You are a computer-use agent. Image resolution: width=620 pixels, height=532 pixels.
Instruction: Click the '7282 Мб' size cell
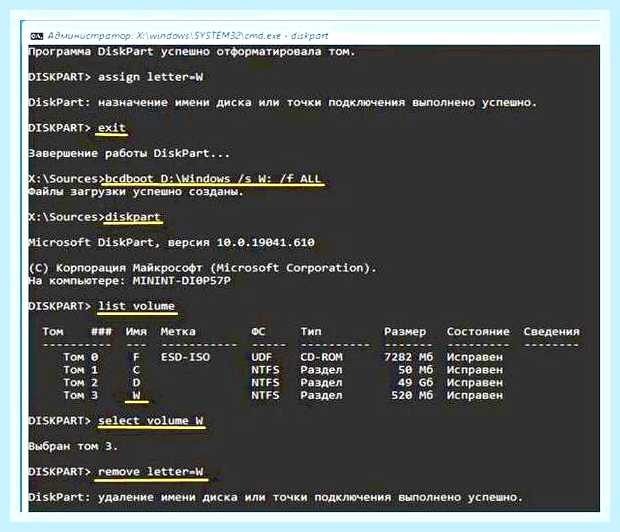(x=408, y=357)
